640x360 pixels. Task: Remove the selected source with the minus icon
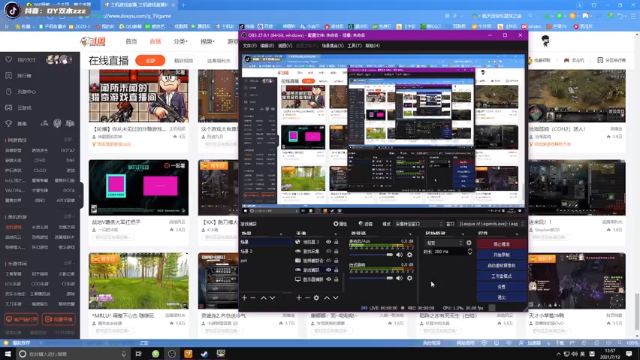pyautogui.click(x=307, y=298)
